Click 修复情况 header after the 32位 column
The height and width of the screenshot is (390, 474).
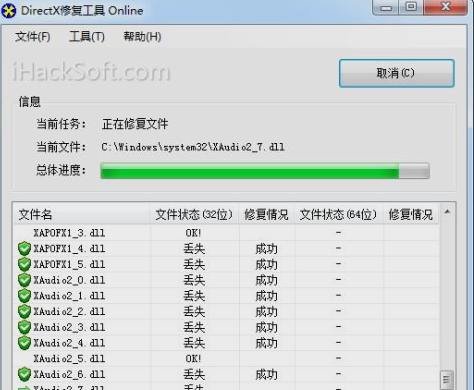[x=266, y=214]
